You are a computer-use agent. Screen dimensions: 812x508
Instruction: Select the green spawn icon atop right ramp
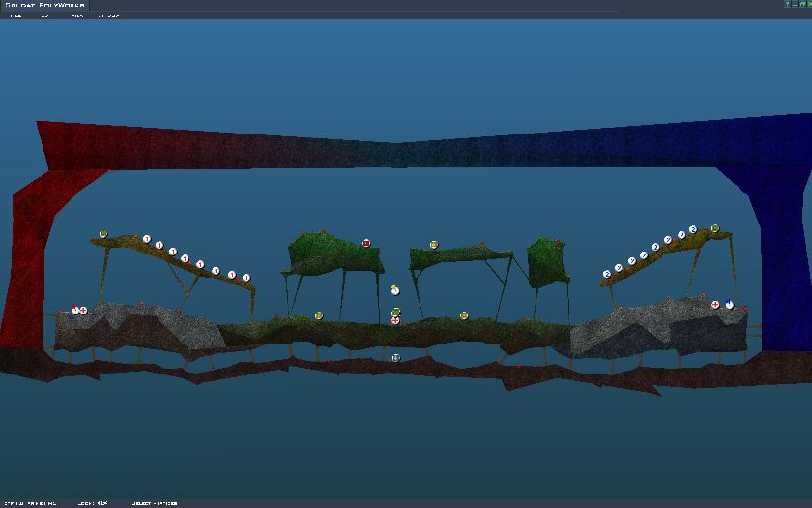(715, 228)
